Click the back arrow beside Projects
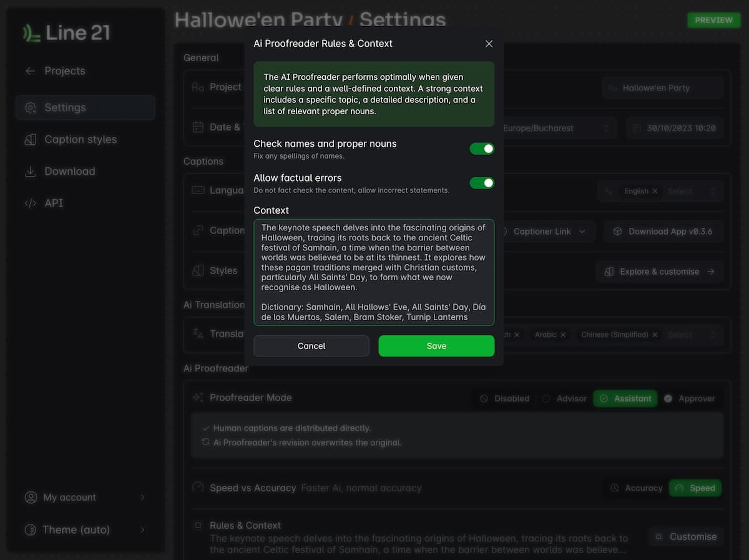Screen dimensions: 749x560 30,71
